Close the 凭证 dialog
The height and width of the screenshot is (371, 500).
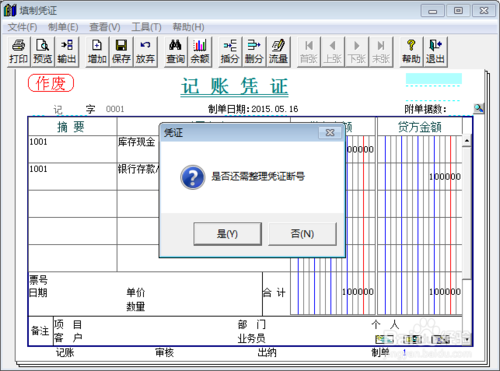(x=330, y=133)
